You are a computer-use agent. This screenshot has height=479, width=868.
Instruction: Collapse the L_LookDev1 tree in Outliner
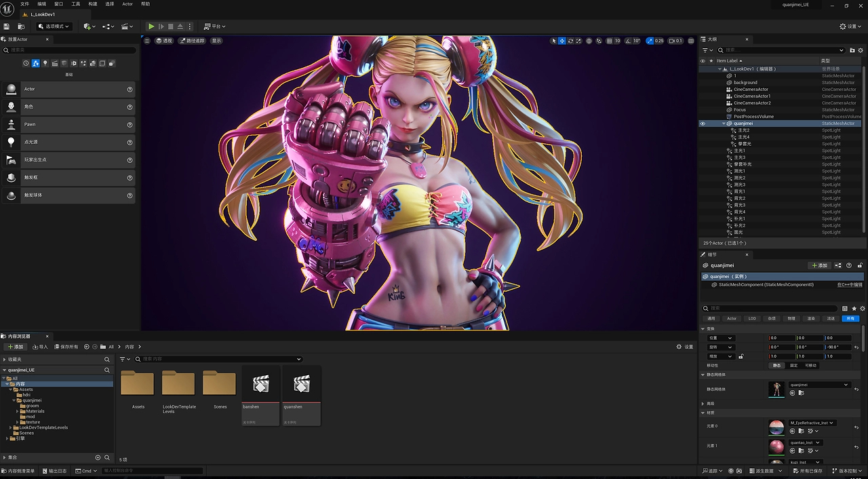[x=720, y=69]
